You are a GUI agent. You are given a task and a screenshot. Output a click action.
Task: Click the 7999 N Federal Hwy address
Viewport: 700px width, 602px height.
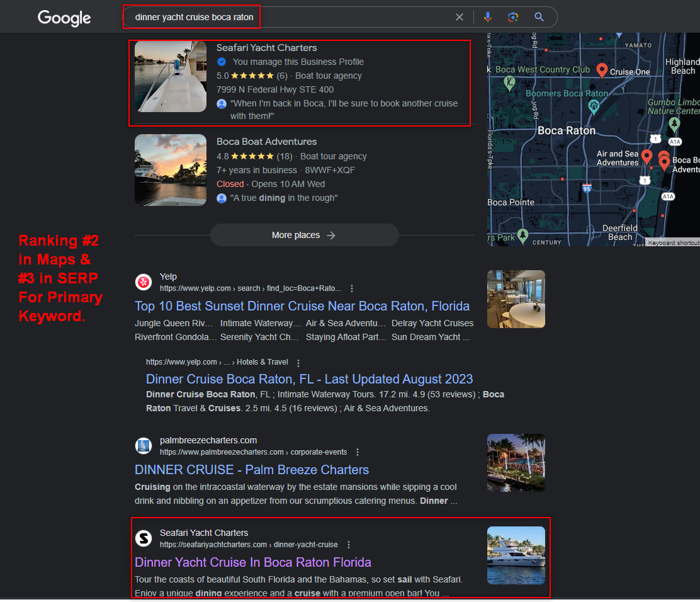pos(275,90)
